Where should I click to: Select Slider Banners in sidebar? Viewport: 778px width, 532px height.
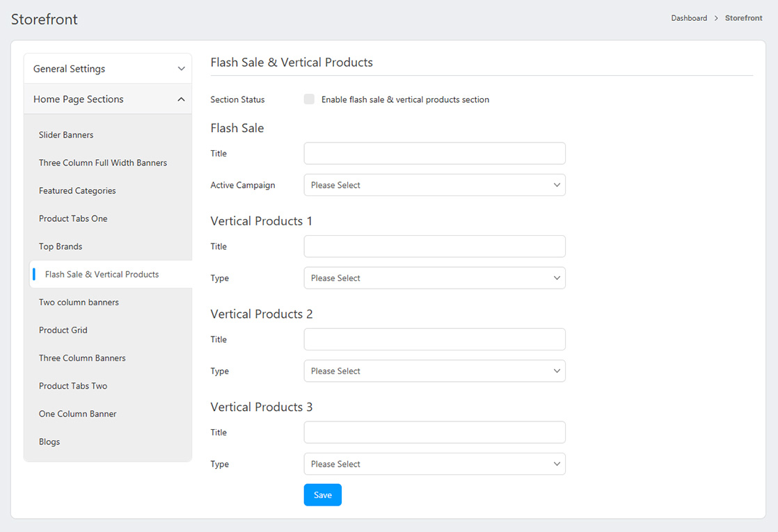[x=66, y=135]
